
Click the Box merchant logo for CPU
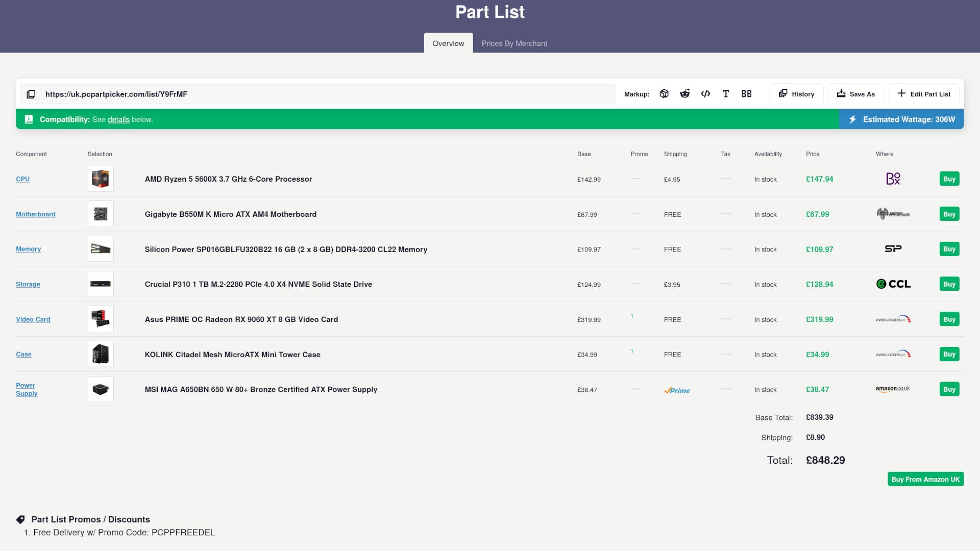click(893, 179)
